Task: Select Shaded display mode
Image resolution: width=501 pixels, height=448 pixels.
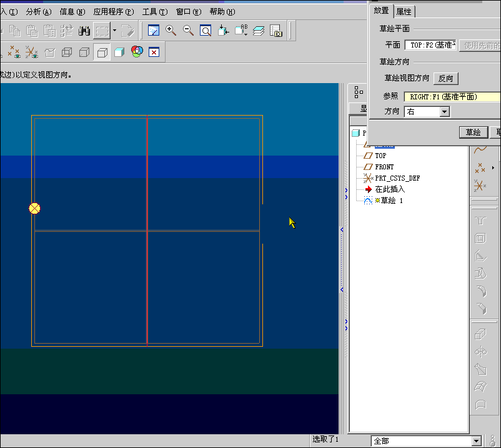Action: click(119, 52)
